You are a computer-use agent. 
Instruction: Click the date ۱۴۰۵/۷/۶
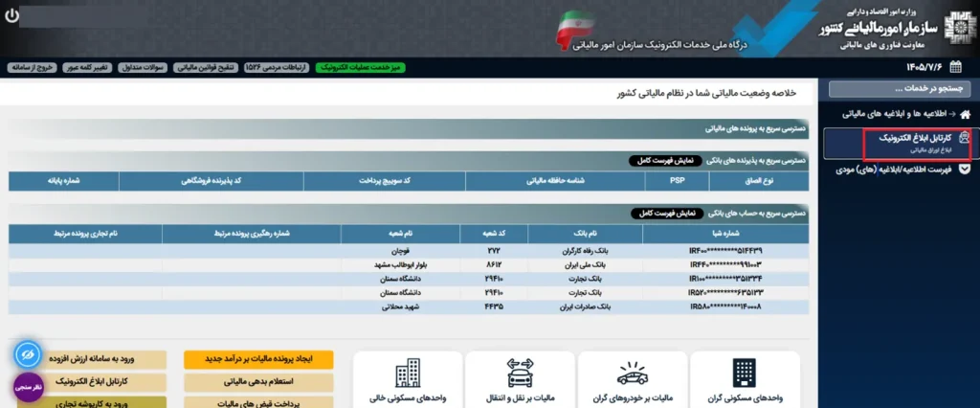coord(924,67)
